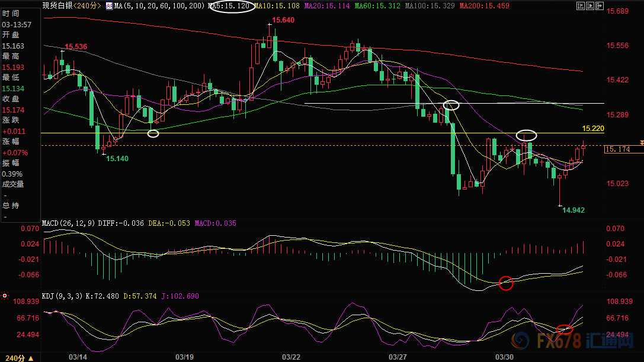
Task: Click the play-forward chart navigation icon
Action: pos(589,6)
